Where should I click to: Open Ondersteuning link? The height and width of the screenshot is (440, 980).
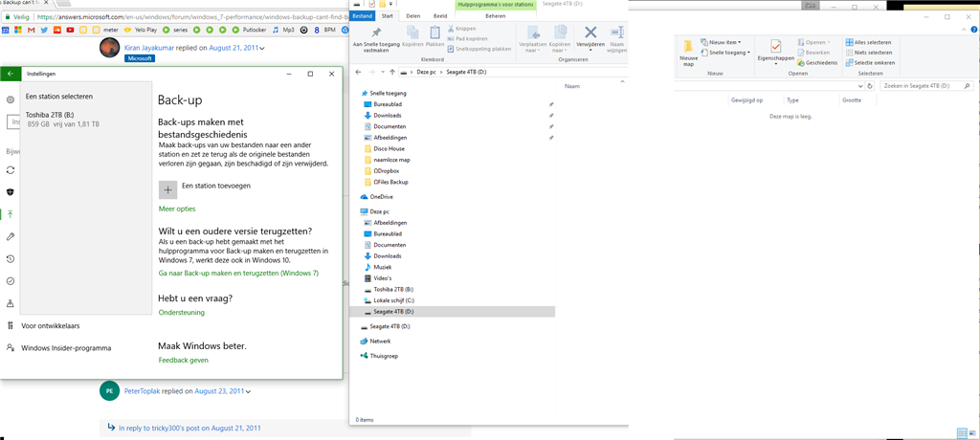tap(182, 312)
